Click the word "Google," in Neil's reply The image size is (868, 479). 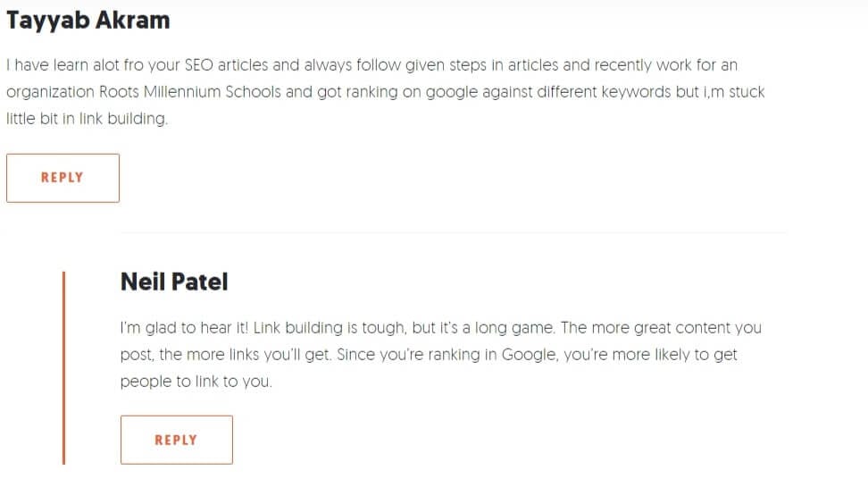point(530,355)
